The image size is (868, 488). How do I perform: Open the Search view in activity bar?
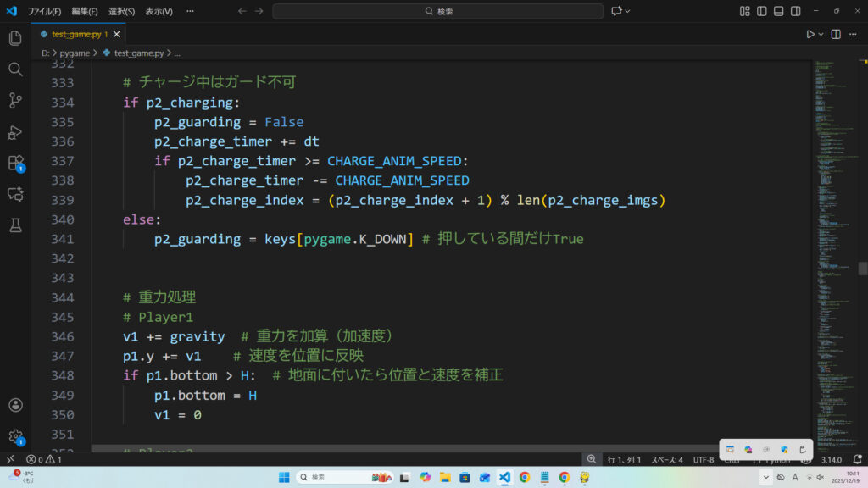15,69
